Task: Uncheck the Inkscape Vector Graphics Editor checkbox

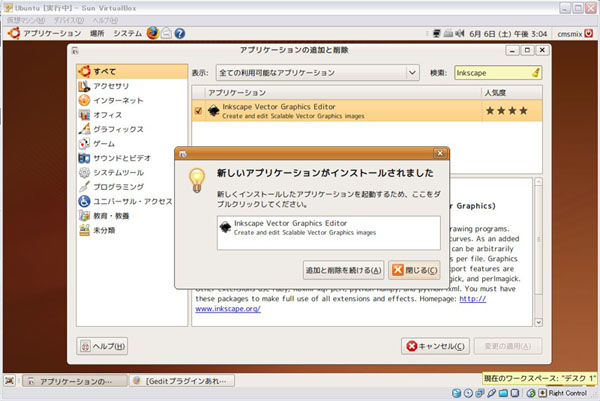Action: (198, 111)
